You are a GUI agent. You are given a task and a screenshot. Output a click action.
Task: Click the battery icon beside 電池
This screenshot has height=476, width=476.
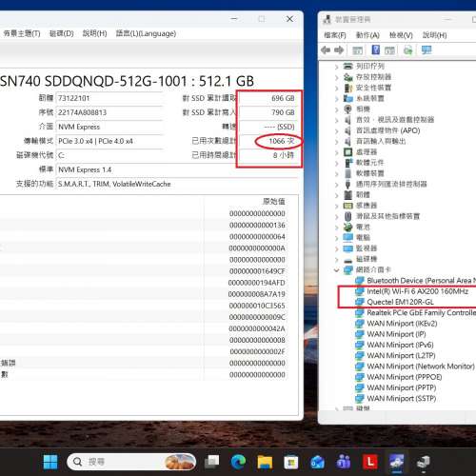[x=348, y=227]
